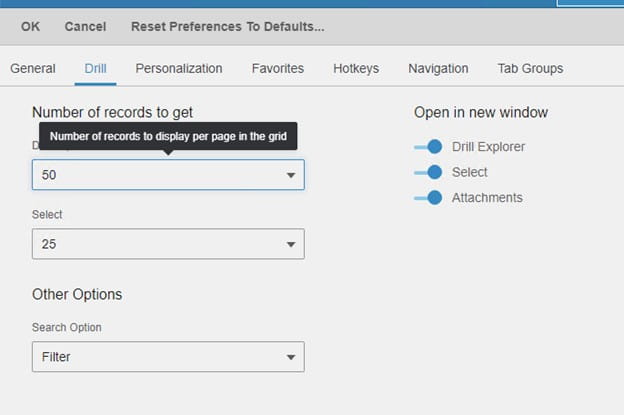Dismiss preferences using the Cancel button
Image resolution: width=624 pixels, height=415 pixels.
pyautogui.click(x=85, y=27)
